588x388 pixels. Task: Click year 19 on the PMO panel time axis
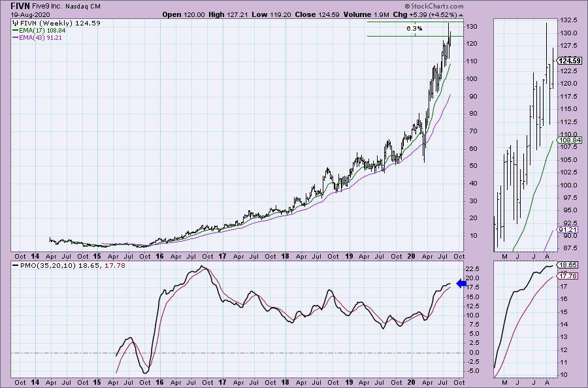click(x=349, y=383)
